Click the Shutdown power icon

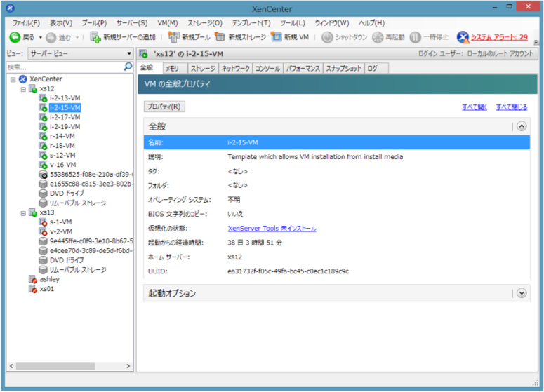tap(327, 37)
